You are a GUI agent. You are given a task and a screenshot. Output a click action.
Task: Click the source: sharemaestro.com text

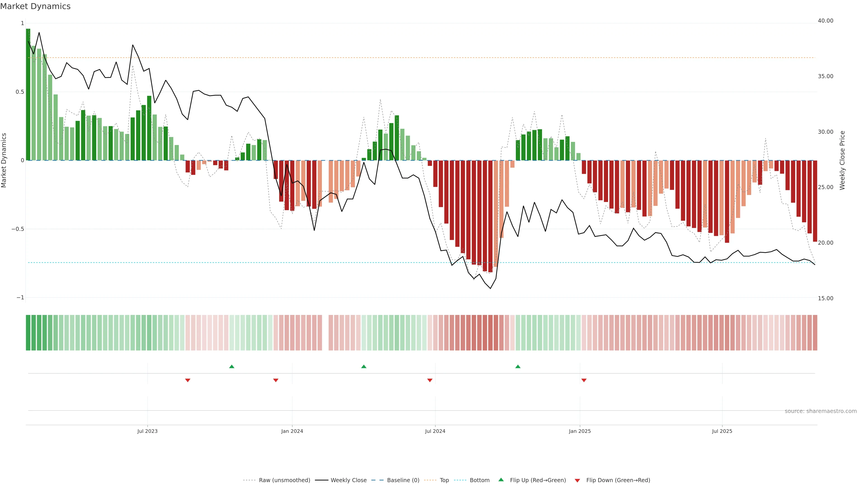(821, 411)
